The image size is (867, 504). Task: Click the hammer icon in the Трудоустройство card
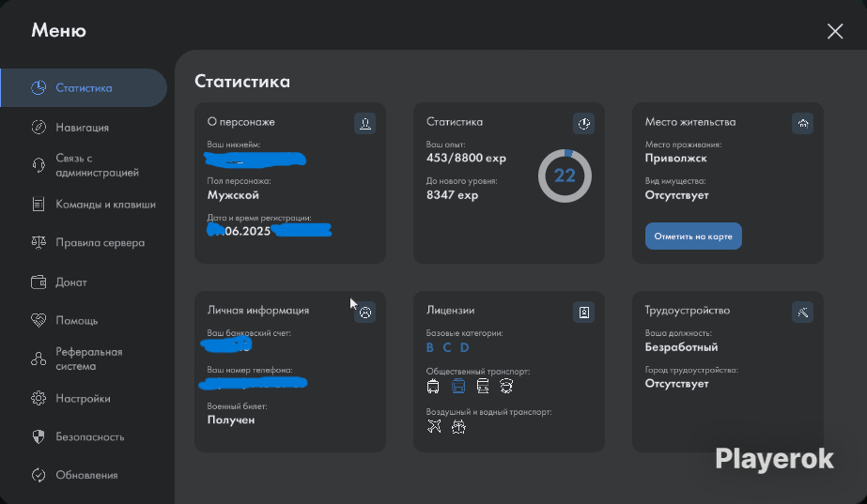point(803,313)
